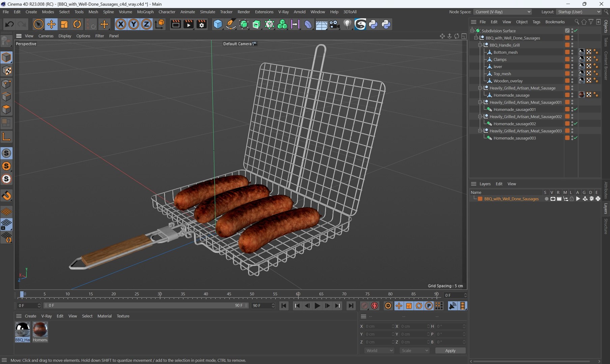Select the Move tool in the top toolbar
610x364 pixels.
51,24
